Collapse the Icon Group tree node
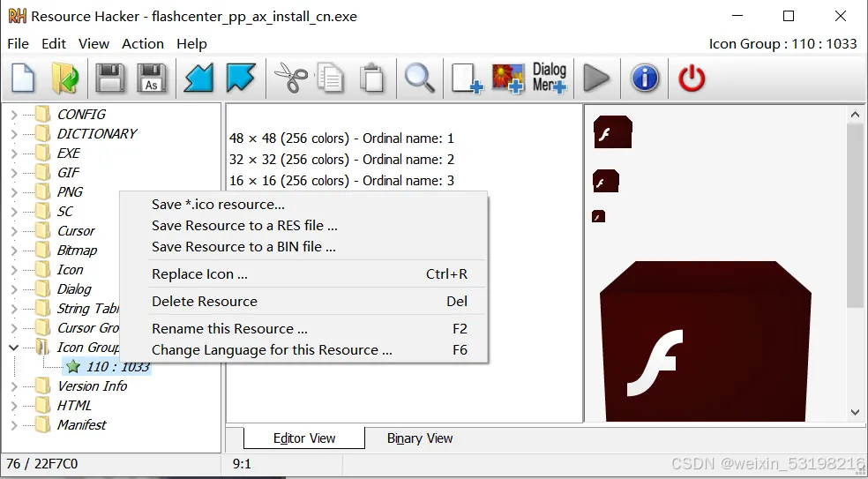Image resolution: width=868 pixels, height=479 pixels. click(x=14, y=348)
